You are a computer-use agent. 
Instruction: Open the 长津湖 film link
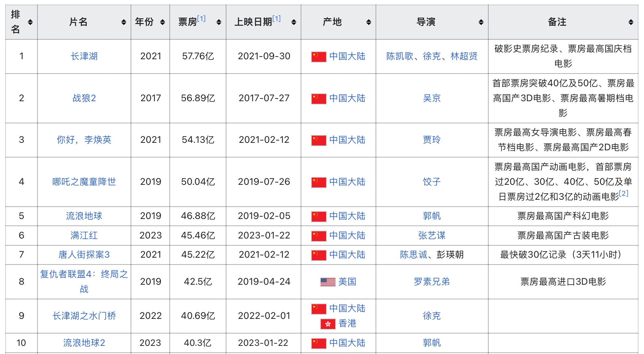click(84, 56)
